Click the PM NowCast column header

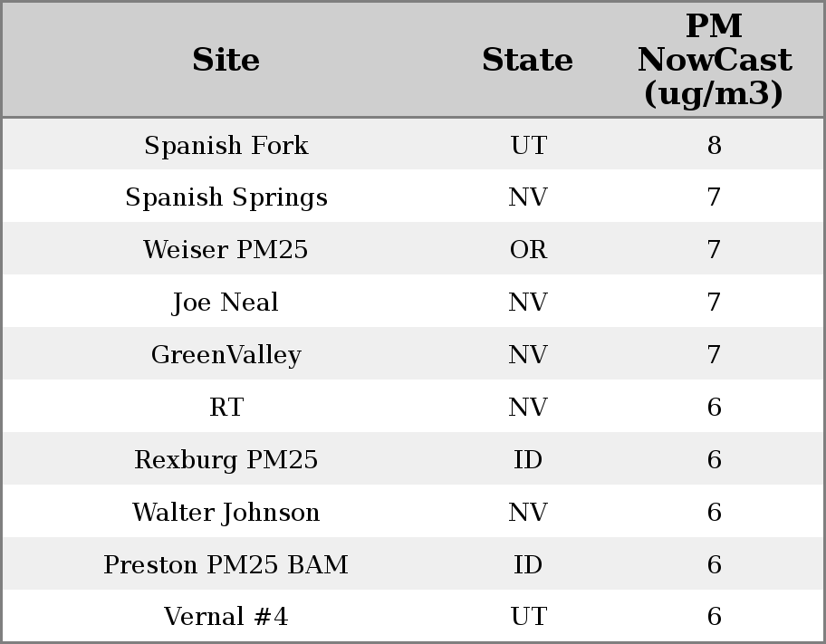point(714,60)
